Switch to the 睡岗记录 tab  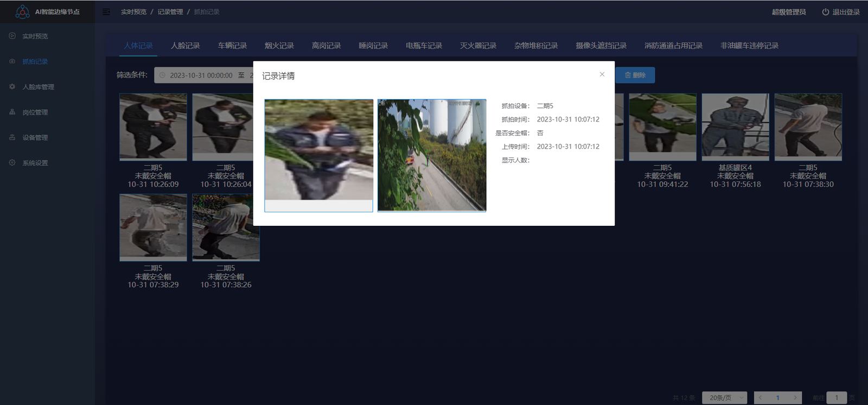[x=373, y=46]
